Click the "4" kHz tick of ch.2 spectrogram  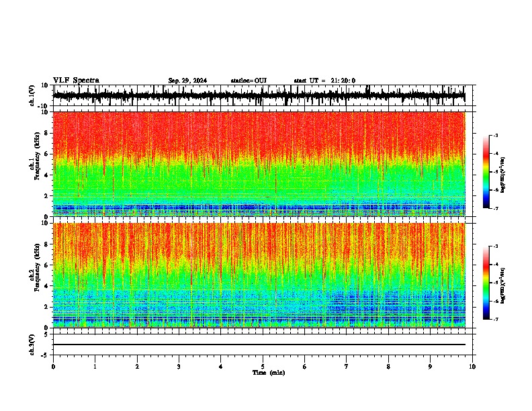click(x=47, y=286)
